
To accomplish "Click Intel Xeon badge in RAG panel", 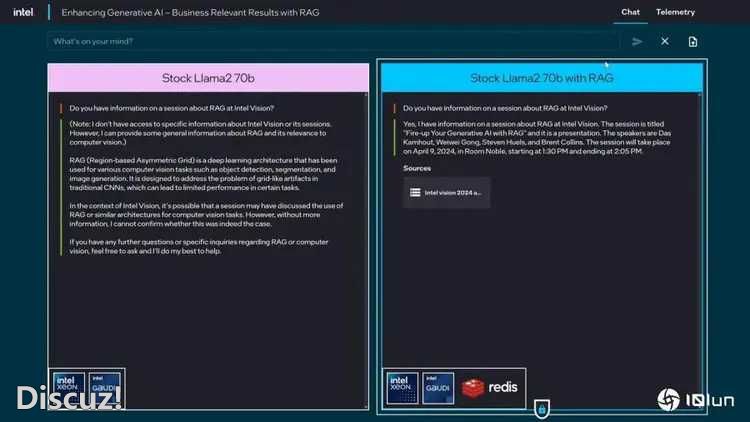I will click(x=402, y=388).
